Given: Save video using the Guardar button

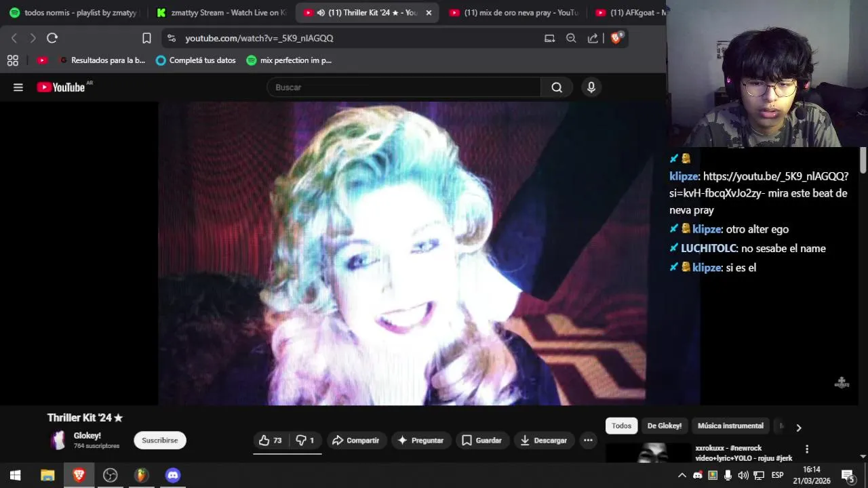Looking at the screenshot, I should tap(481, 441).
